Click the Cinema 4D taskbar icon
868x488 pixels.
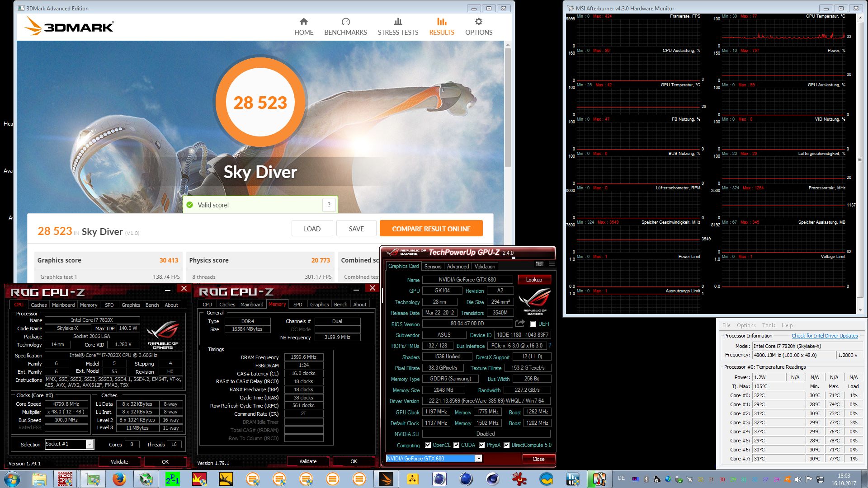pos(493,479)
